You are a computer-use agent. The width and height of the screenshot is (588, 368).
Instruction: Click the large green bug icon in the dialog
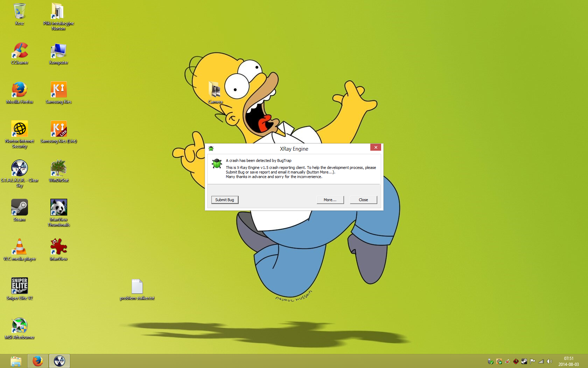217,163
